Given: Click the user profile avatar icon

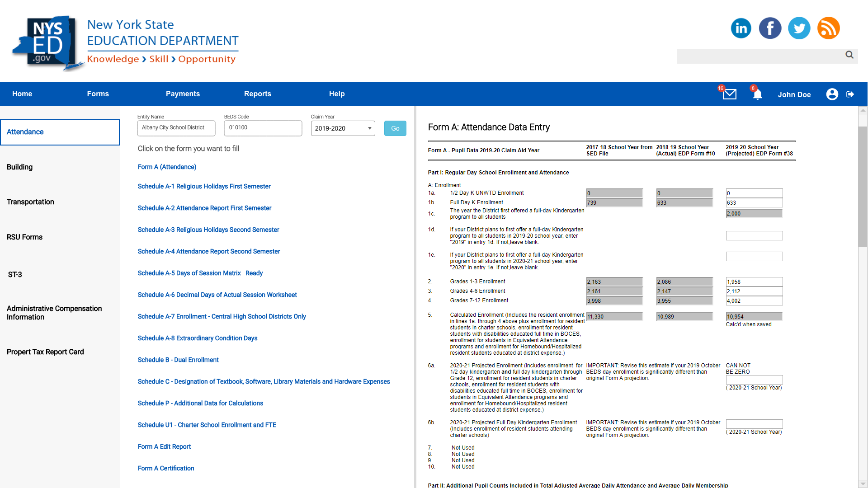Looking at the screenshot, I should 832,94.
